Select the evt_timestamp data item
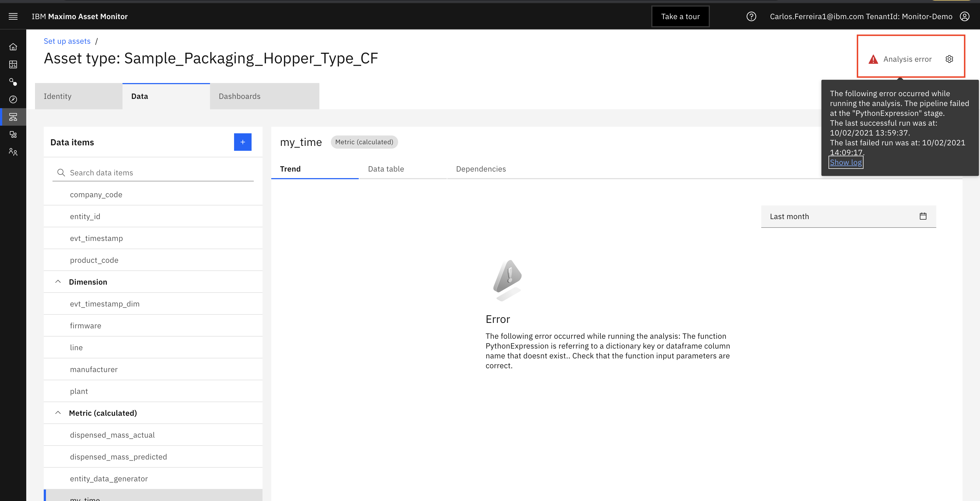 click(x=153, y=238)
